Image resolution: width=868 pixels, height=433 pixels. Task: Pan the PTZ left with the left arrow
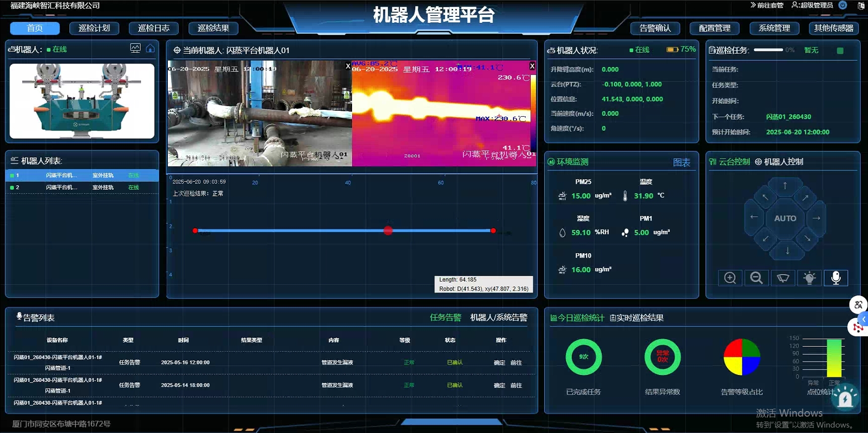(754, 217)
